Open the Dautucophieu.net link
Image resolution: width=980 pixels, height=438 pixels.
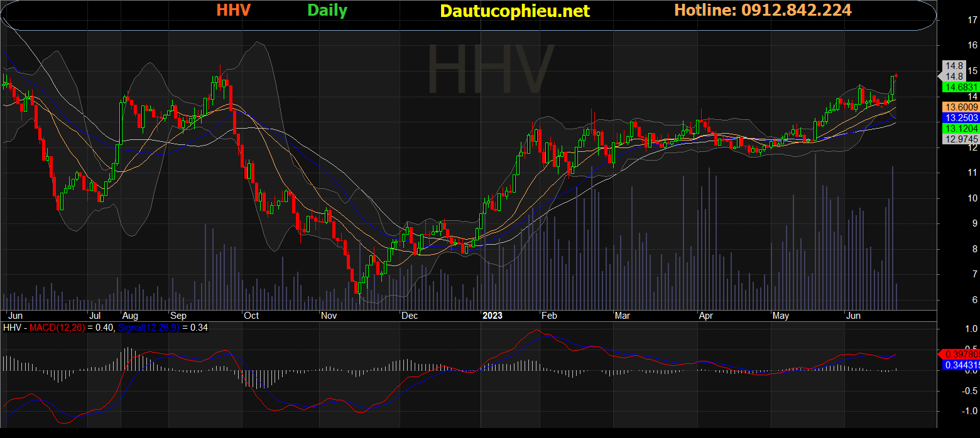(514, 11)
